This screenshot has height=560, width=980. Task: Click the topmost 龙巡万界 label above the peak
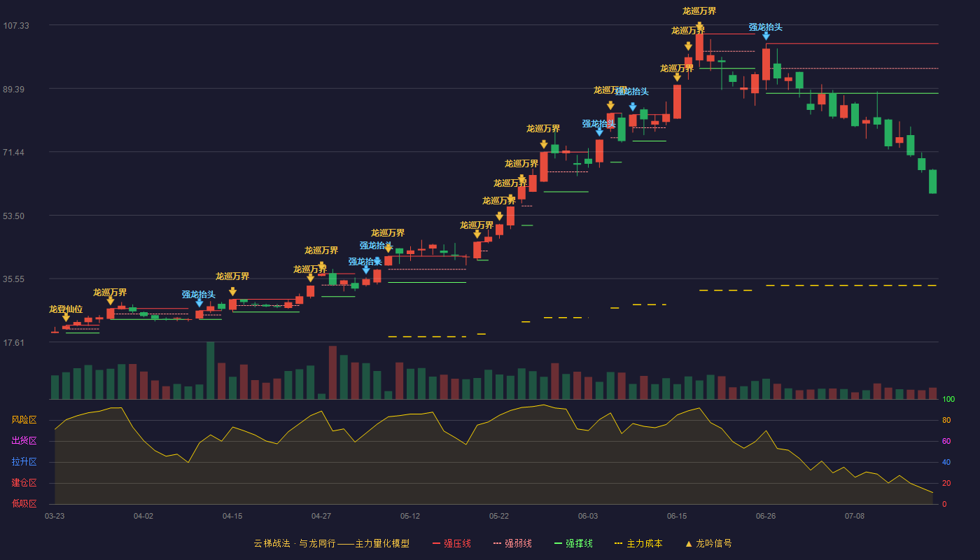[699, 11]
